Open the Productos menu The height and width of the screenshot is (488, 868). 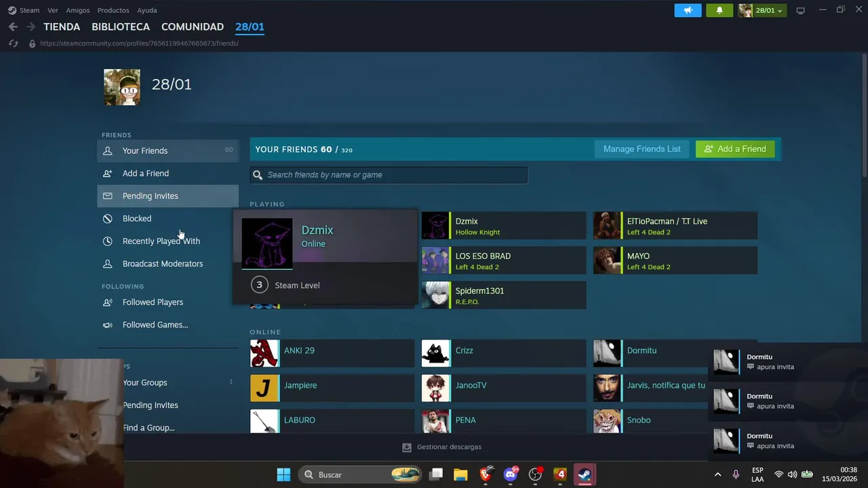pyautogui.click(x=113, y=10)
